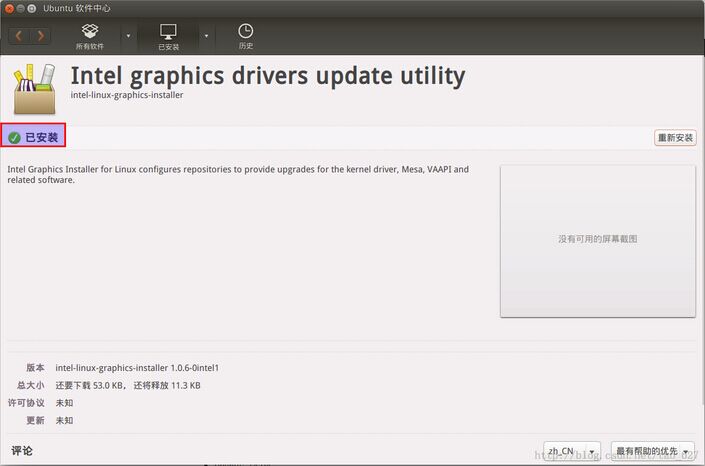Click the title 'Intel graphics drivers update utility'
This screenshot has height=466, width=705.
pyautogui.click(x=268, y=76)
